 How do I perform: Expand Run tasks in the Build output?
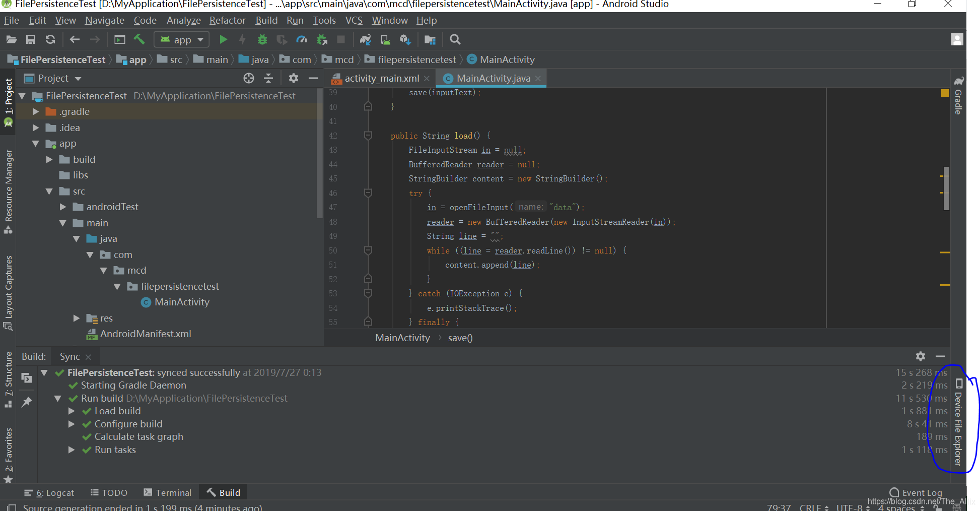coord(72,450)
